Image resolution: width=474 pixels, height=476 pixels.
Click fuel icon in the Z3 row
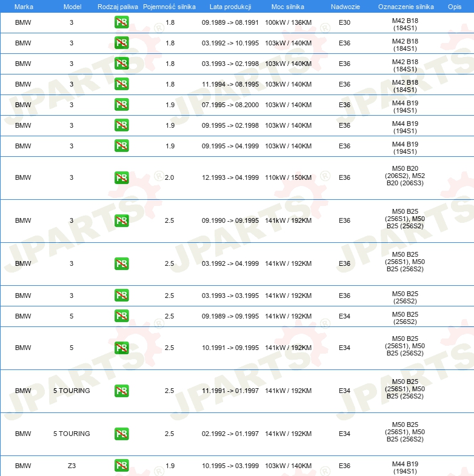pos(122,465)
